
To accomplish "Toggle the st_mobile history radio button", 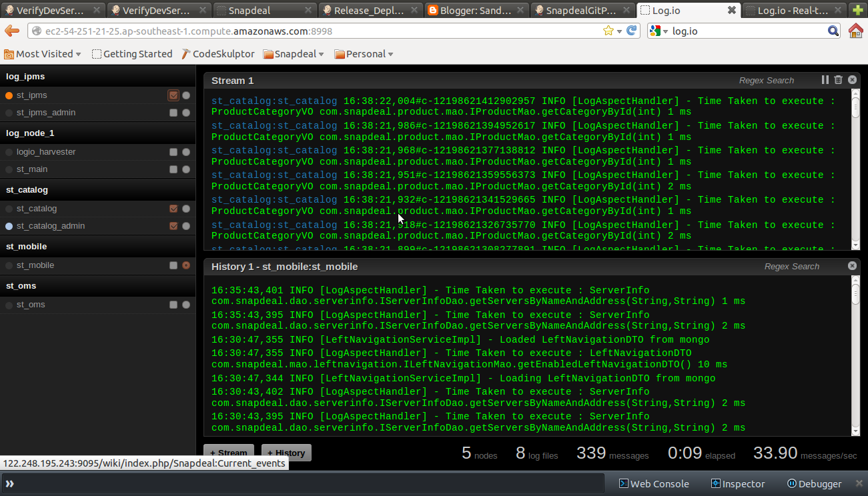I will (186, 265).
